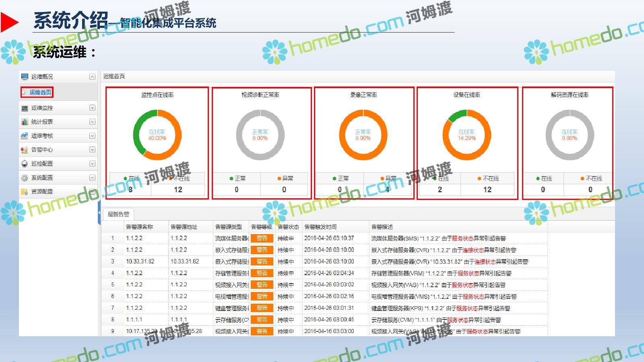Viewport: 644px width, 362px height.
Task: Click the 监控点在线率 donut chart
Action: click(x=157, y=135)
